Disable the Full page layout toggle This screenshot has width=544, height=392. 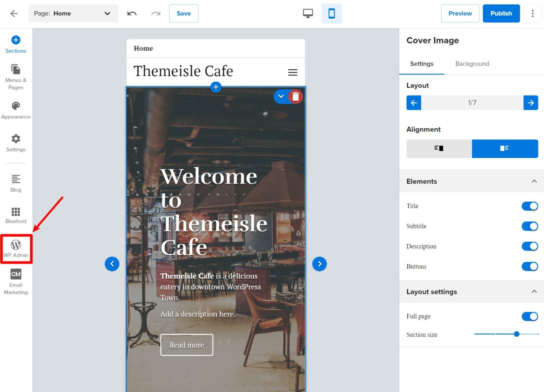[x=529, y=316]
